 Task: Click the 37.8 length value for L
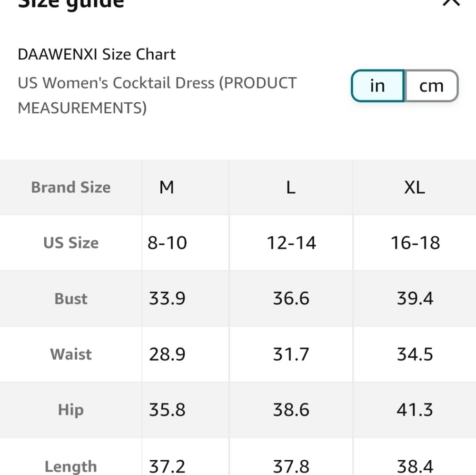tap(291, 466)
